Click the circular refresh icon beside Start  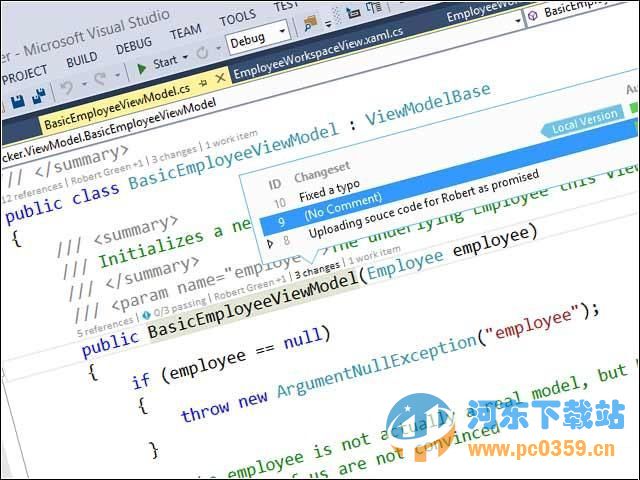(x=202, y=53)
